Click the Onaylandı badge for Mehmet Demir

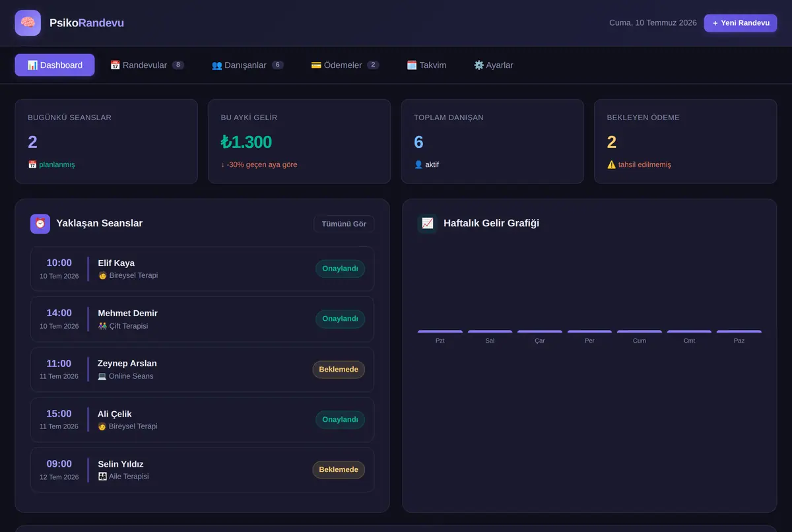click(x=340, y=319)
